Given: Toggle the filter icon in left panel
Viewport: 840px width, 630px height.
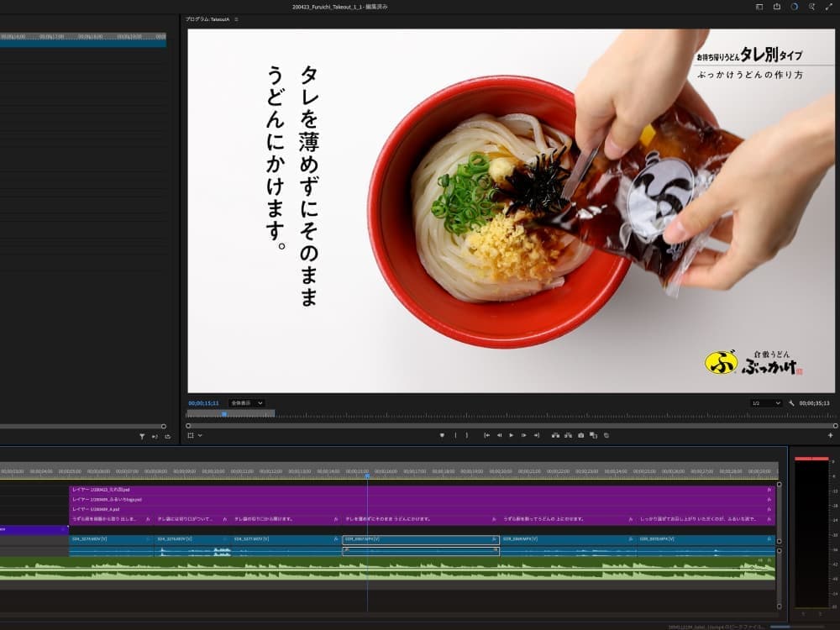Looking at the screenshot, I should pos(142,437).
